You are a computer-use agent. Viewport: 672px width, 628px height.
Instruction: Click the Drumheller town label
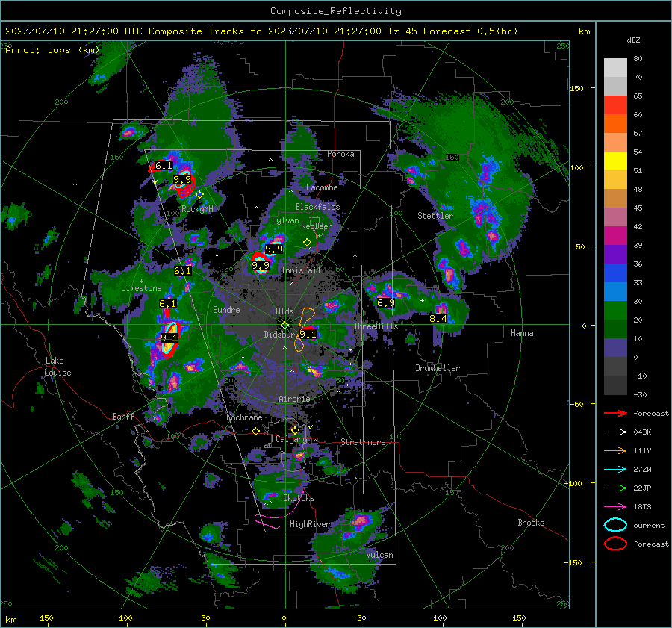click(438, 368)
